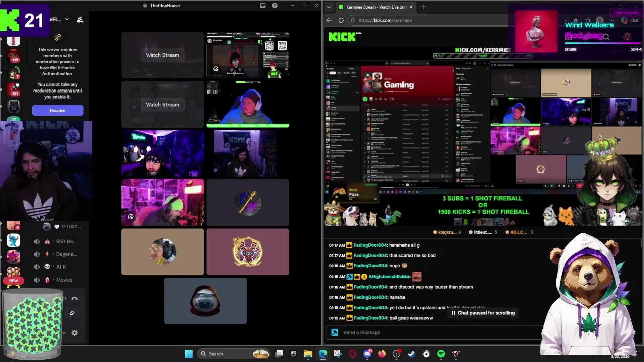Open the activity rocket icon in voice panel
644x362 pixels.
pyautogui.click(x=72, y=313)
